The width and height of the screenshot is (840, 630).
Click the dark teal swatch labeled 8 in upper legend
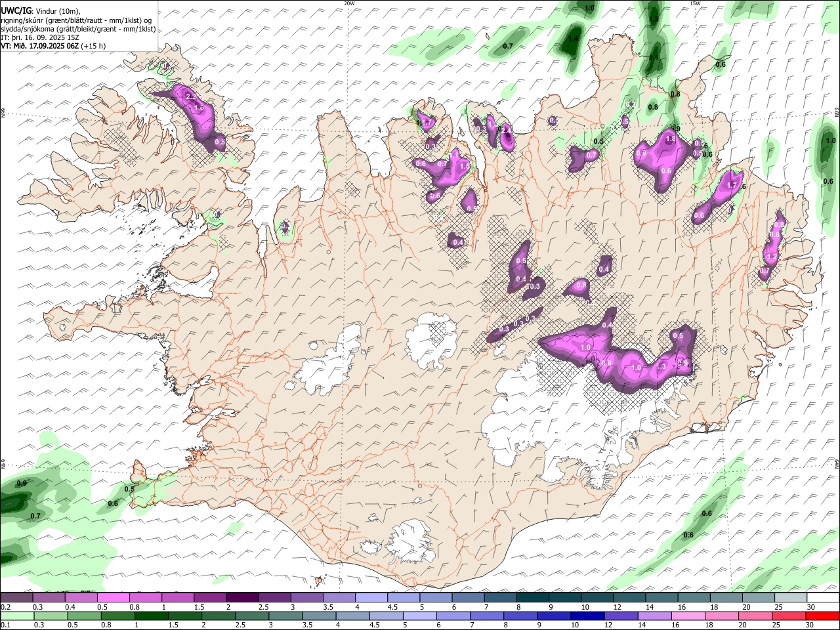(x=533, y=597)
